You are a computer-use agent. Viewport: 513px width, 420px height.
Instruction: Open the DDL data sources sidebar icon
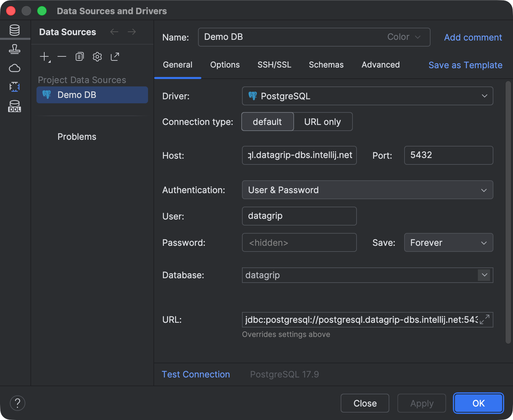click(15, 106)
